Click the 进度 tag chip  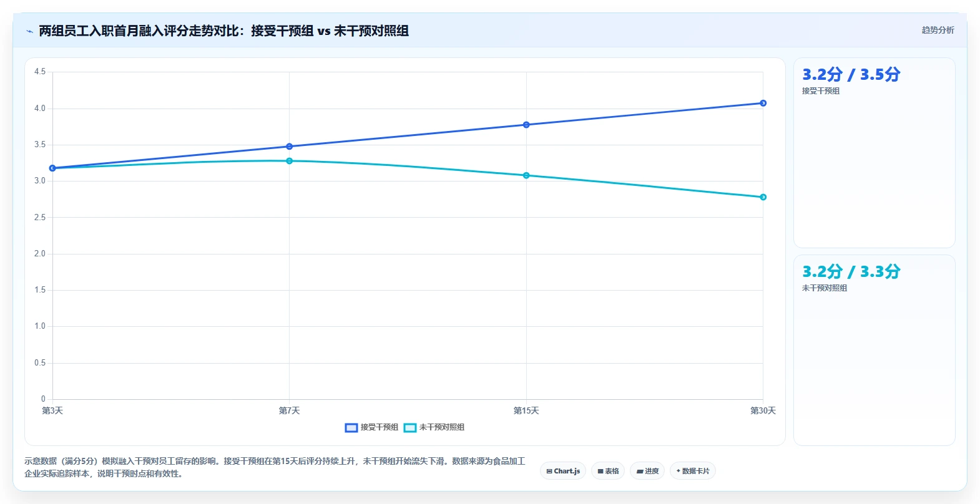647,471
